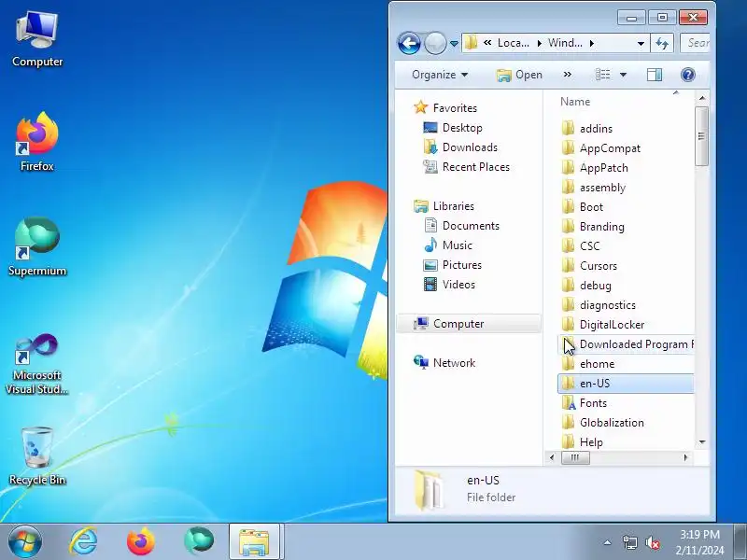The image size is (747, 560).
Task: Launch Internet Explorer from taskbar
Action: tap(83, 542)
